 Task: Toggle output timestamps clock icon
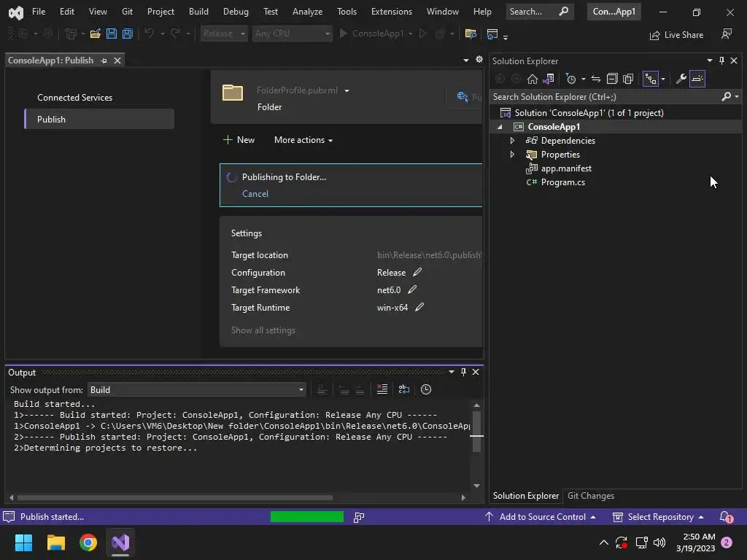tap(426, 389)
